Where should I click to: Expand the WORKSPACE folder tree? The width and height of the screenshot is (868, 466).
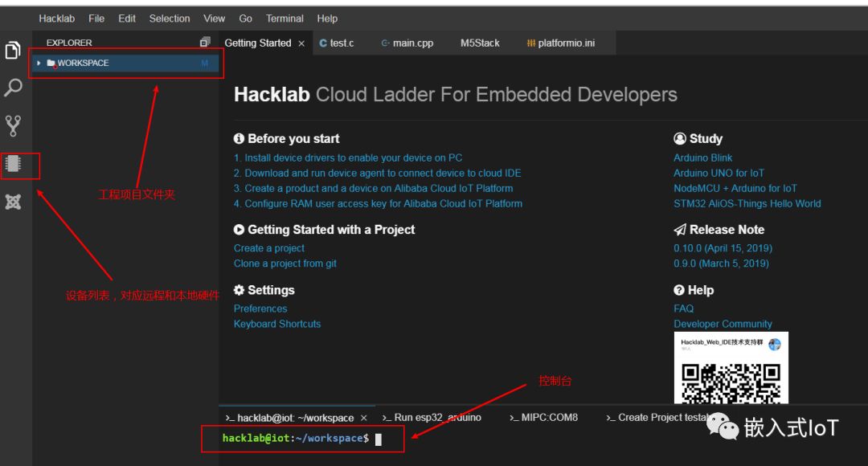tap(39, 63)
